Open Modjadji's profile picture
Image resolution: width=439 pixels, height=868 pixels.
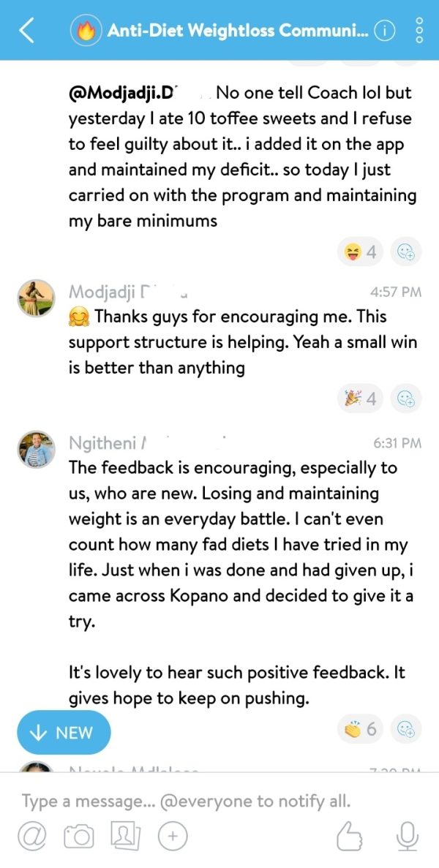tap(37, 298)
